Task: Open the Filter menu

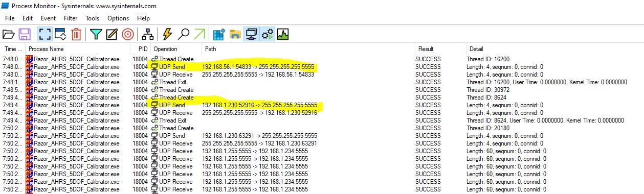Action: point(71,18)
